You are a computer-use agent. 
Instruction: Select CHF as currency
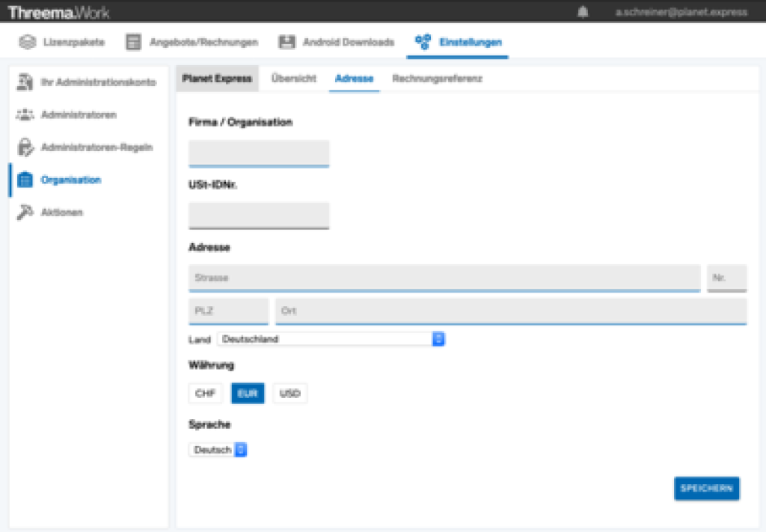click(x=205, y=394)
